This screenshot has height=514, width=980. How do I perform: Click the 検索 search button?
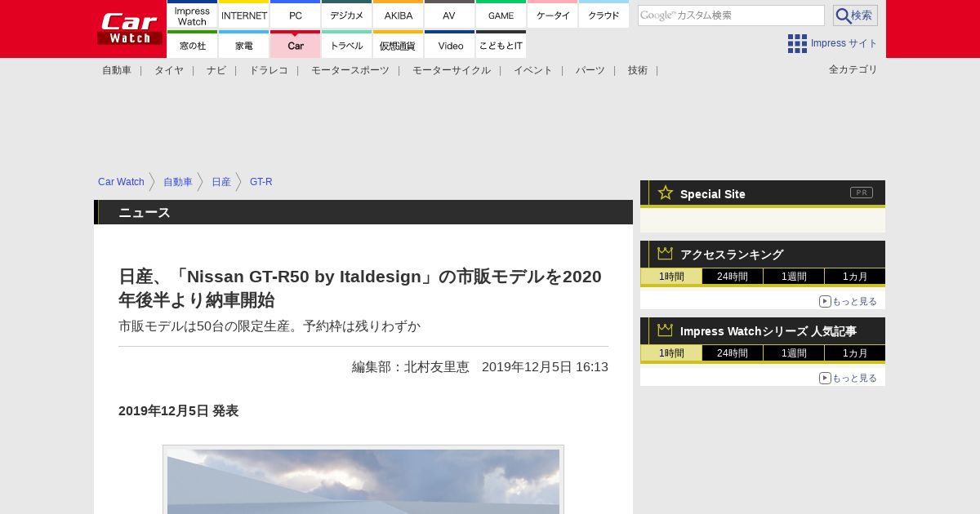coord(855,16)
